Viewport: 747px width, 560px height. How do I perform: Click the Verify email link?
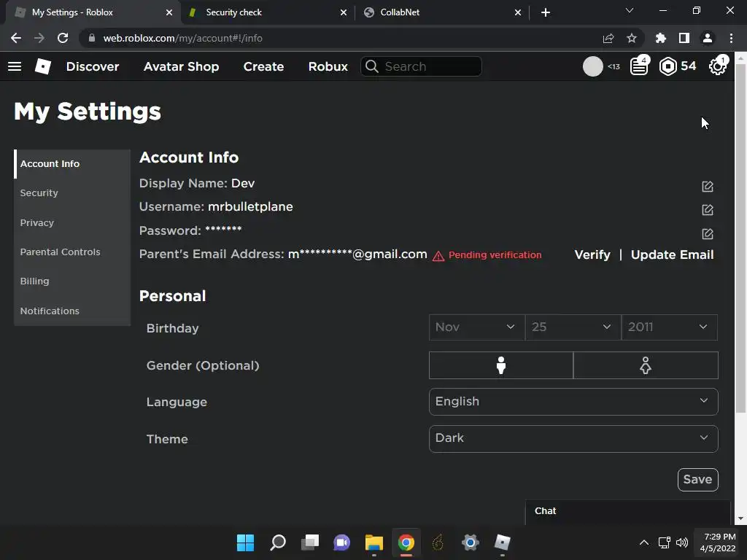pos(592,254)
